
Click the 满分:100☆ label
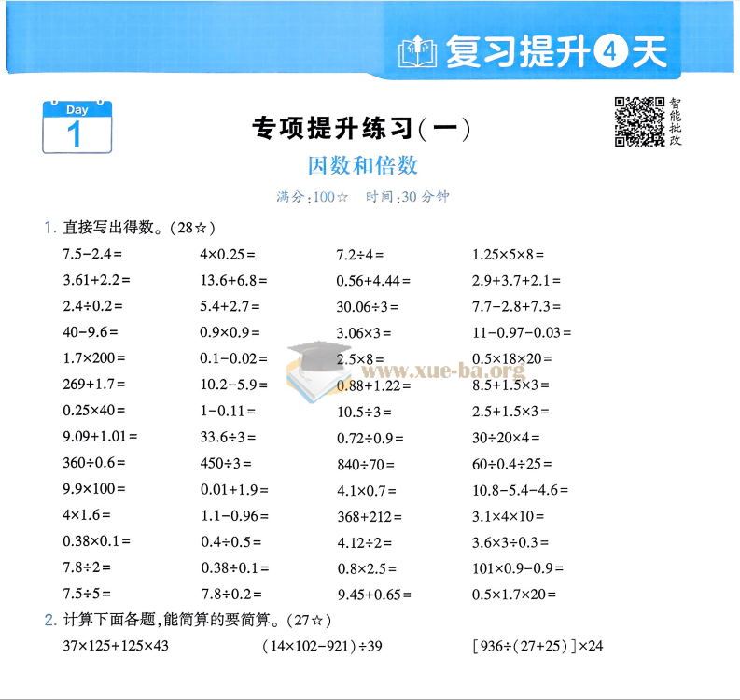(313, 197)
